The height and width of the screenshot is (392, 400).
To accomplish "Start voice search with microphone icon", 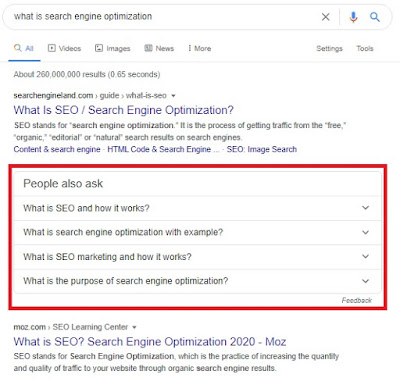I will tap(353, 17).
